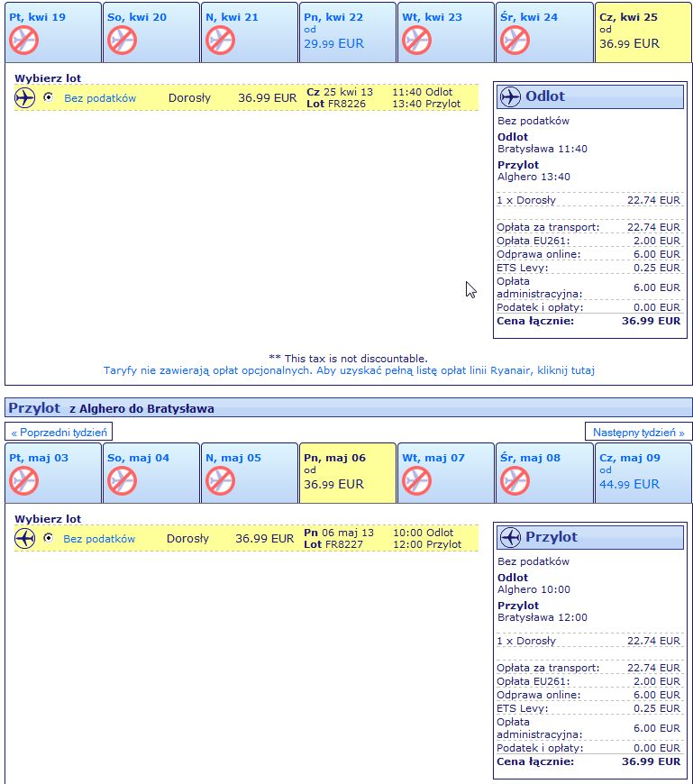Click the flight number FR8227

[x=344, y=544]
